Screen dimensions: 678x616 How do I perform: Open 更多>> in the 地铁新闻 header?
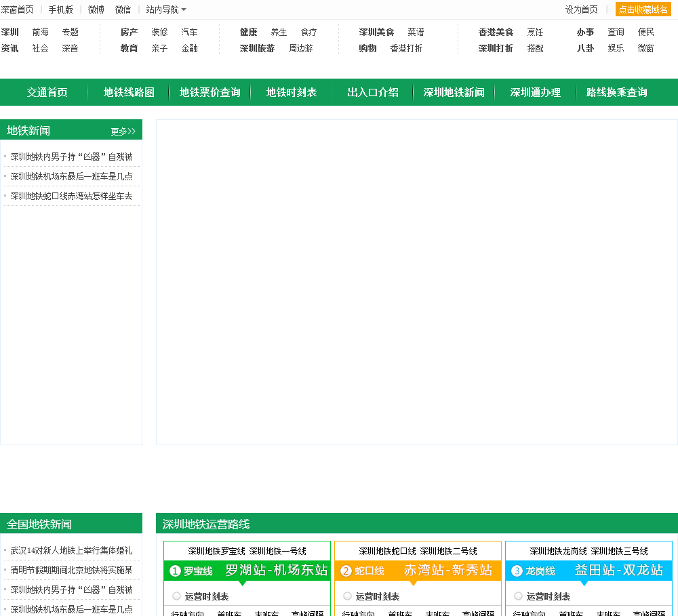click(x=123, y=131)
